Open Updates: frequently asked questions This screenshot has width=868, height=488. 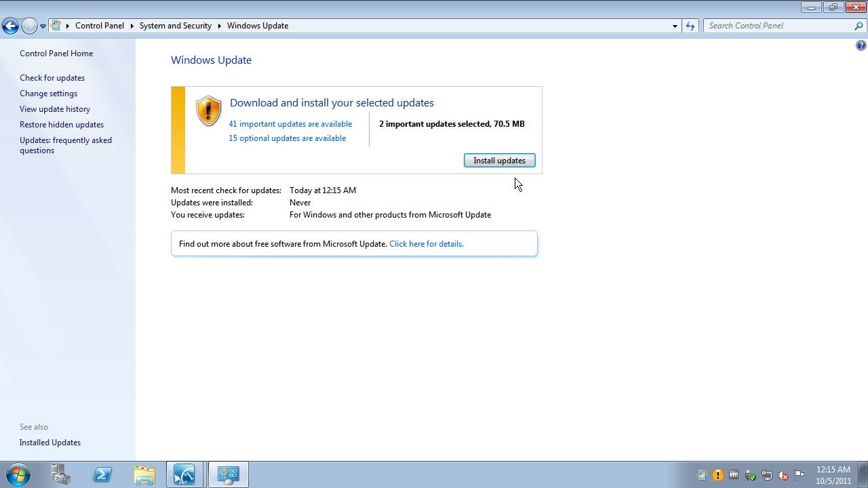coord(66,145)
